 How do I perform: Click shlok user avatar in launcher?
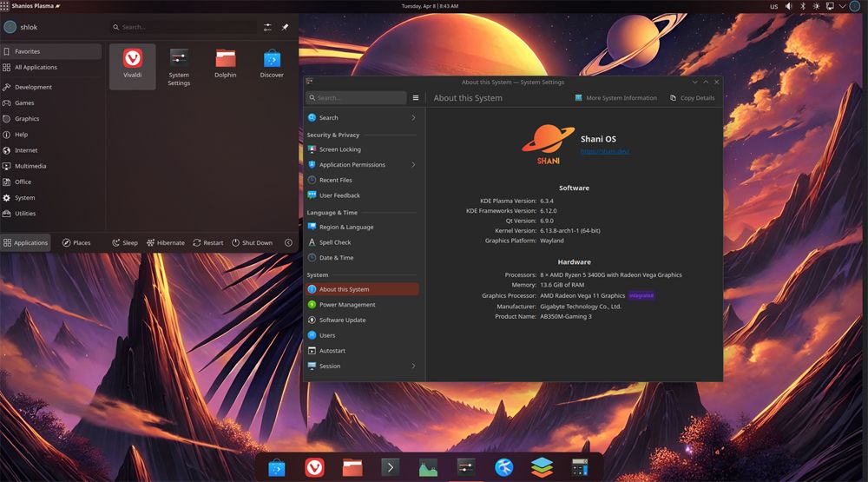(x=10, y=27)
